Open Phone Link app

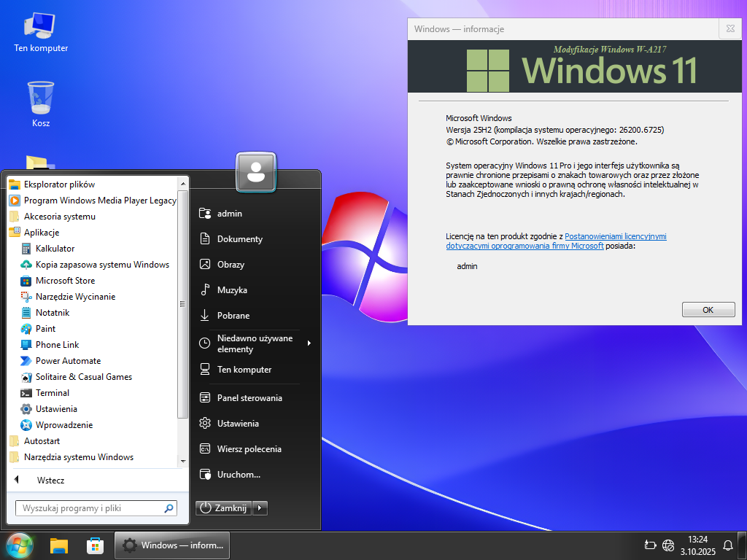point(57,345)
